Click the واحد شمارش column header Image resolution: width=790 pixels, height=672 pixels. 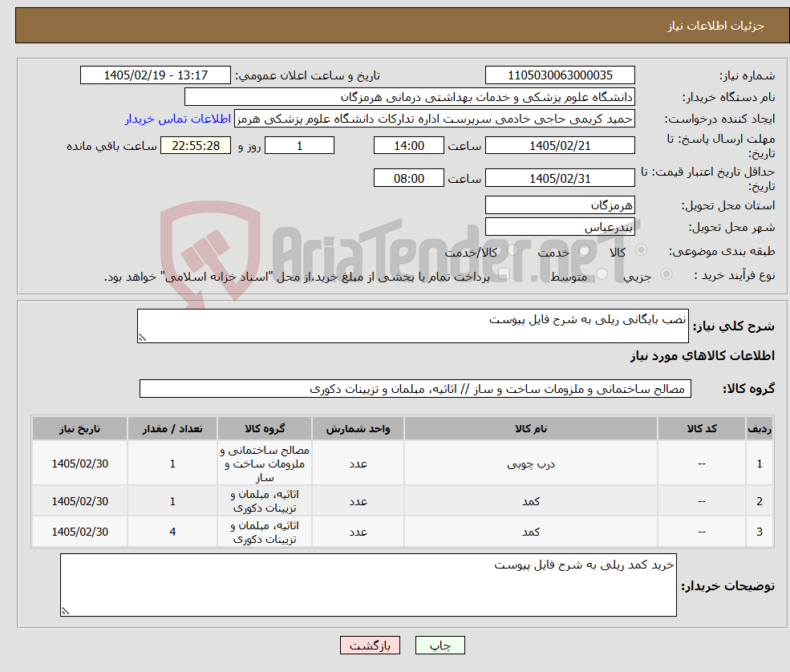click(358, 428)
